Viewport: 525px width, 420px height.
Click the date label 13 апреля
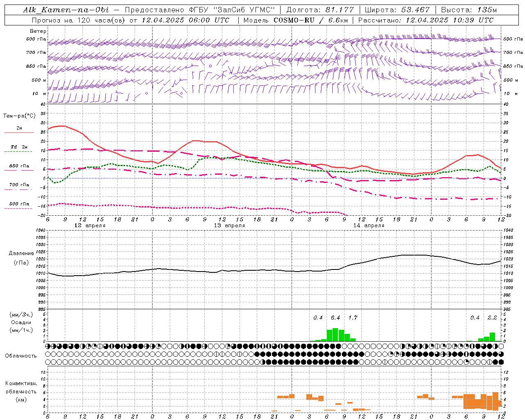pyautogui.click(x=229, y=226)
